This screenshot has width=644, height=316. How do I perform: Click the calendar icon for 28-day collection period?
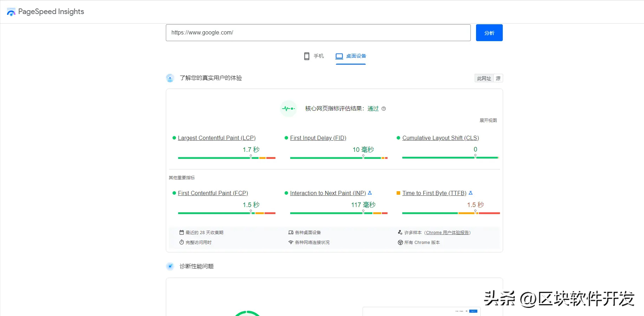[x=182, y=232]
